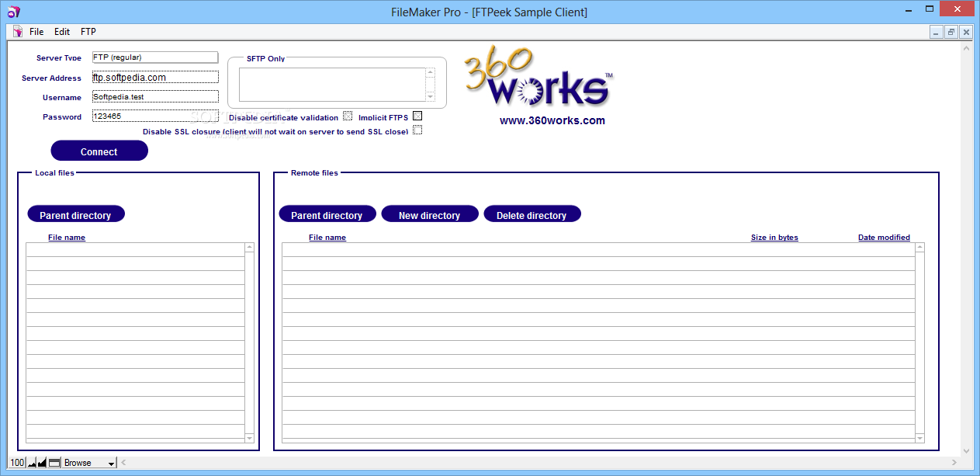Screen dimensions: 980x476
Task: Open the Browse mode dropdown
Action: pos(89,463)
